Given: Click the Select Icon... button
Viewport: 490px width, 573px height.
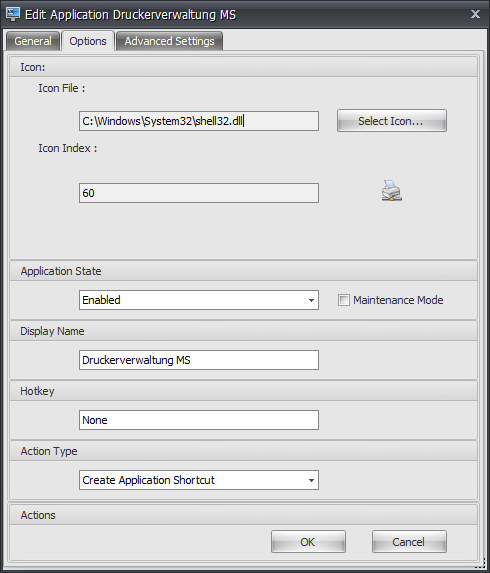Looking at the screenshot, I should coord(392,121).
